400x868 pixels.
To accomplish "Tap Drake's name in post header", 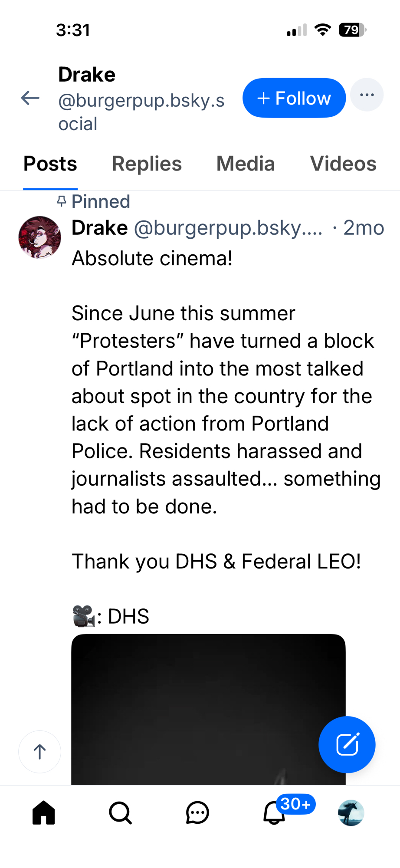I will tap(100, 228).
